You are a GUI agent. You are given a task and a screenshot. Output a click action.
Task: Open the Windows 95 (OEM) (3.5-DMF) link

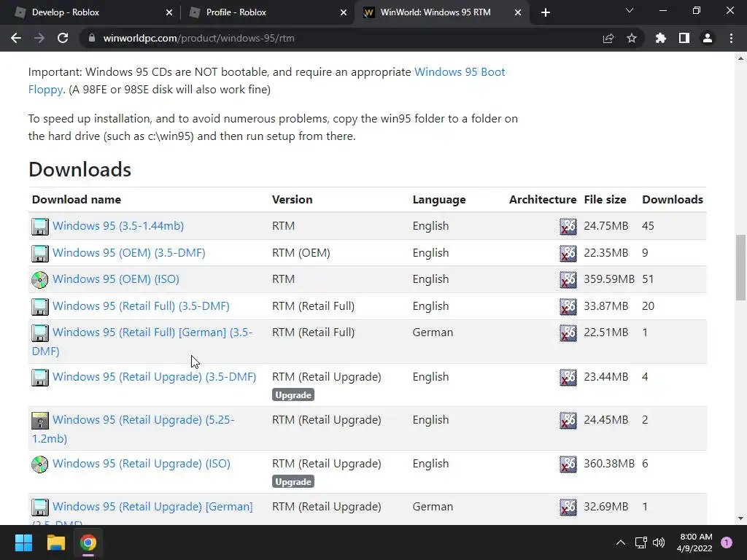pyautogui.click(x=129, y=253)
